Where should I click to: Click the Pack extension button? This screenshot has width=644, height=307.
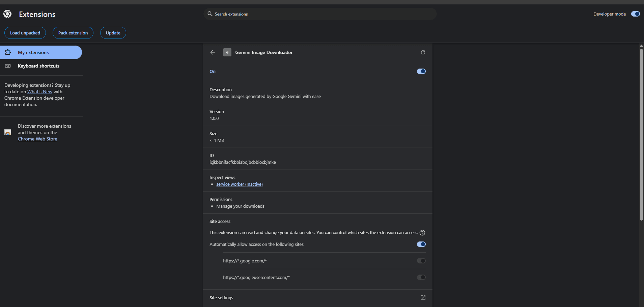point(73,33)
